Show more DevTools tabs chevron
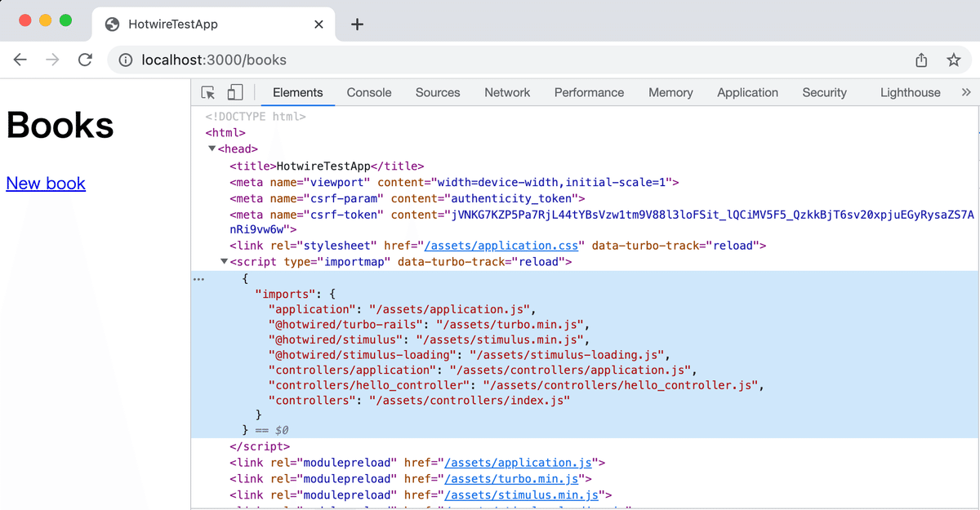Screen dimensions: 980x510 pos(966,92)
